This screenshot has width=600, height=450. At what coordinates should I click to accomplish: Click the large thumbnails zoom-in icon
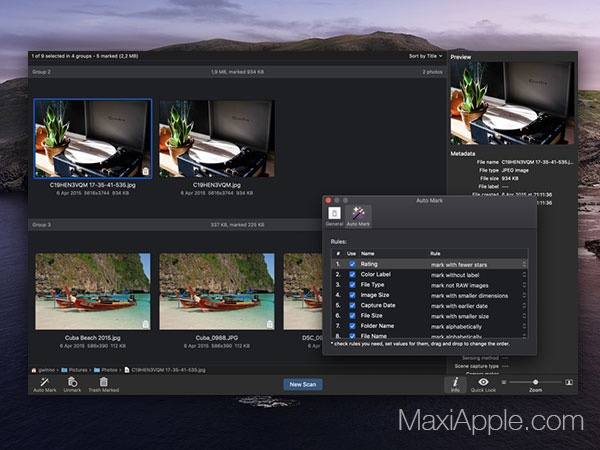569,382
